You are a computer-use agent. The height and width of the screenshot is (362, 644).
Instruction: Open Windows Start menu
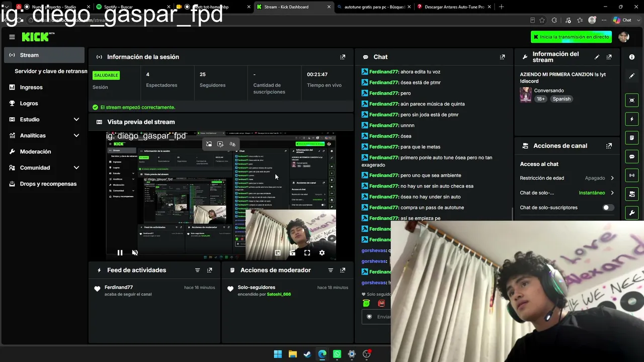(278, 354)
